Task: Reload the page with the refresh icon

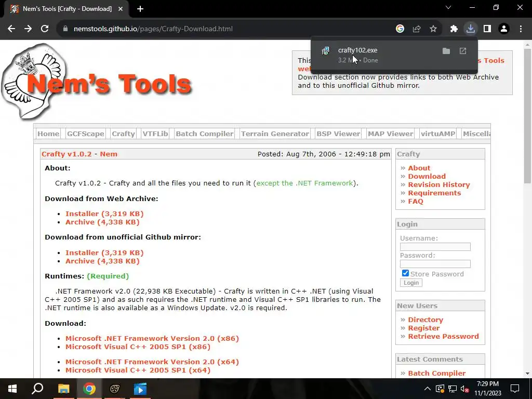Action: [45, 29]
